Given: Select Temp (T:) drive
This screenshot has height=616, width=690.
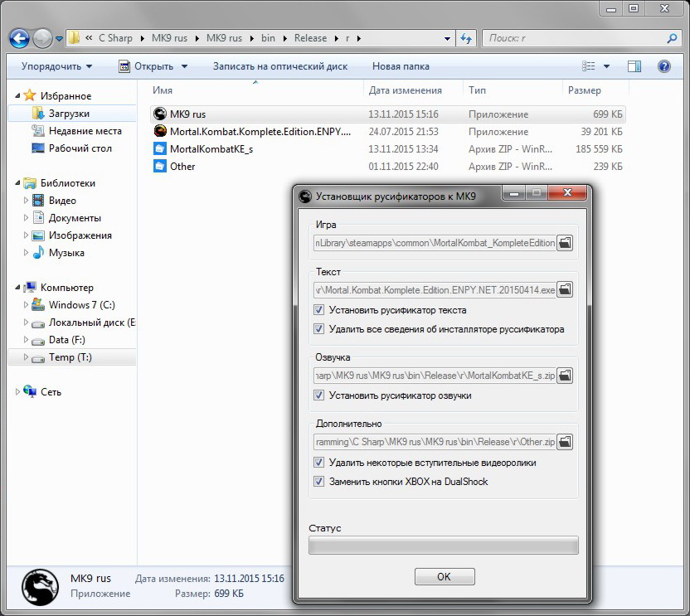Looking at the screenshot, I should click(x=70, y=357).
